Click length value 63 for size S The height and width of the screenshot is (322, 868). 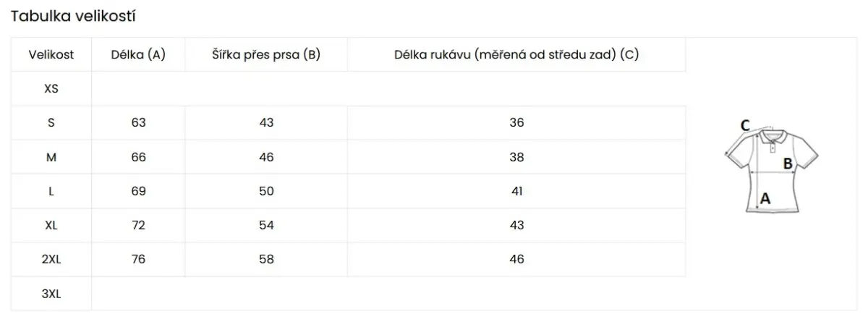point(139,123)
